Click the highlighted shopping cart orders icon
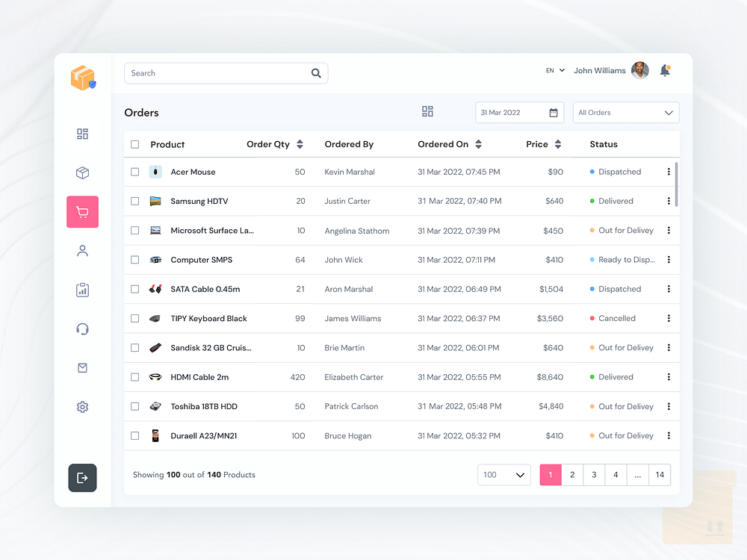The height and width of the screenshot is (560, 747). 82,212
